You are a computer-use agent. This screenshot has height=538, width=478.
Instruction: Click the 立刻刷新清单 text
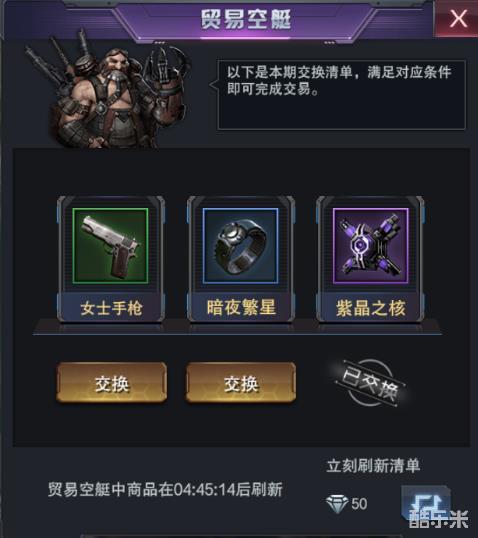[x=373, y=466]
